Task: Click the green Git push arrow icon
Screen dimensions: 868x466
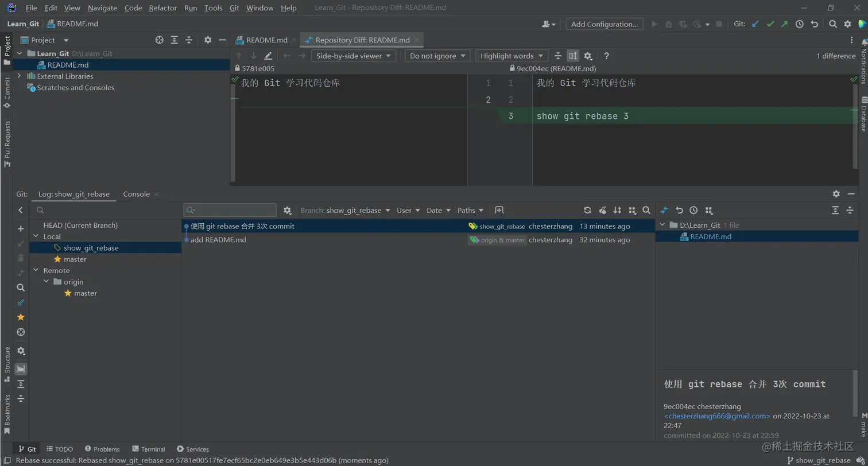Action: [785, 24]
